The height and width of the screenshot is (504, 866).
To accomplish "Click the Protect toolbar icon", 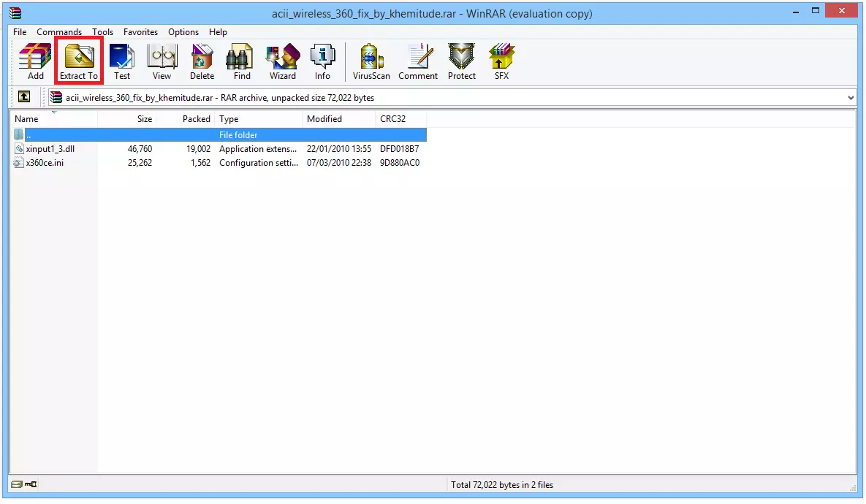I will [x=462, y=61].
